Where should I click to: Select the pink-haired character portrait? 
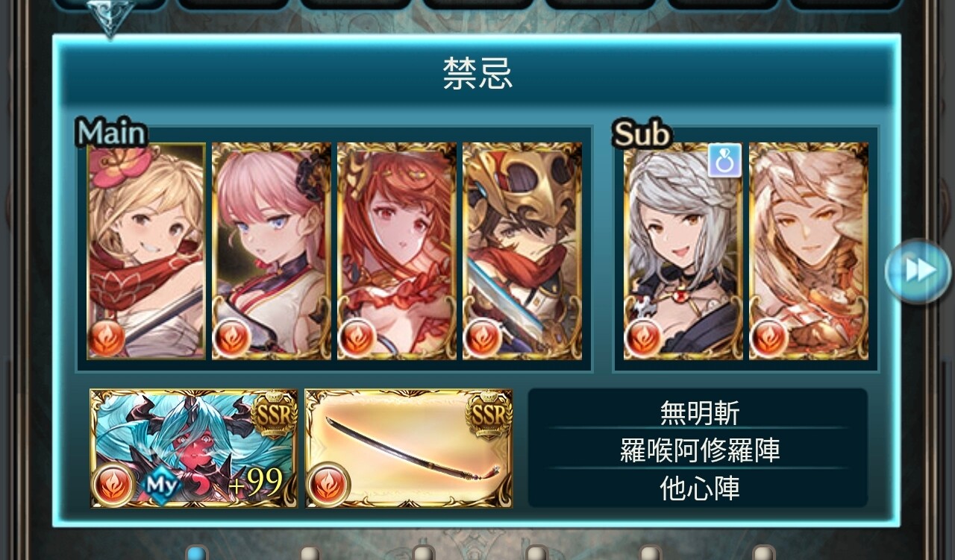(272, 251)
